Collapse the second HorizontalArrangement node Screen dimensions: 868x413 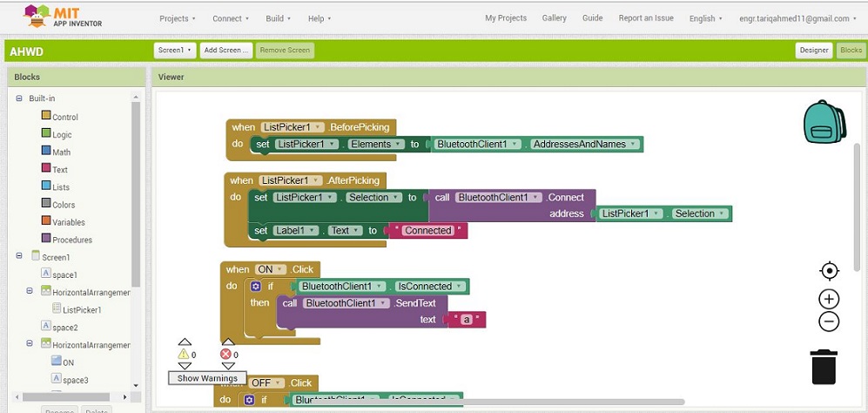point(30,343)
